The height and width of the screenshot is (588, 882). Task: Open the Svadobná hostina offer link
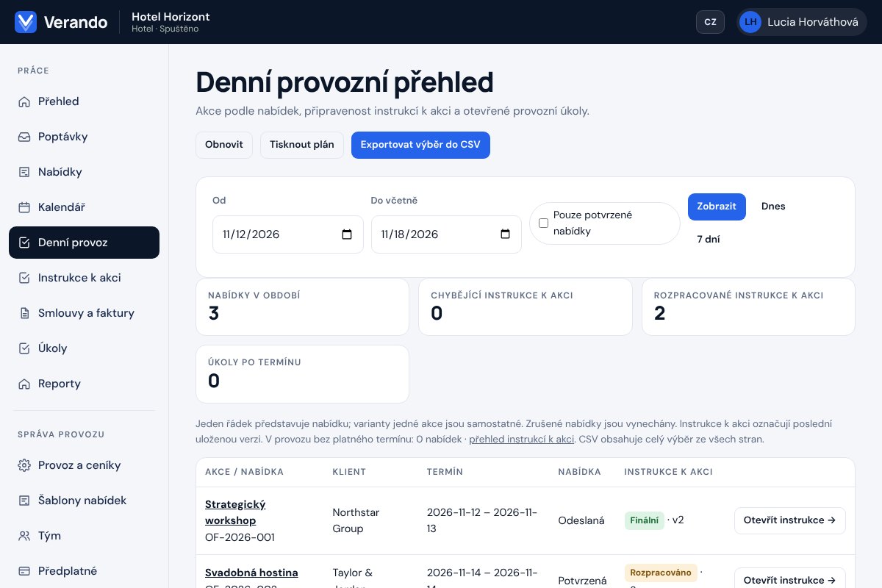point(251,573)
